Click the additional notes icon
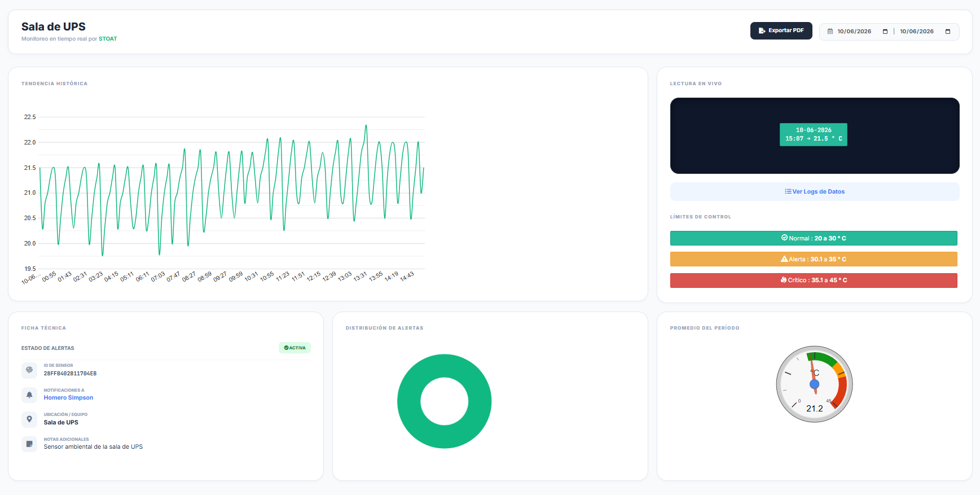The height and width of the screenshot is (495, 980). (29, 444)
